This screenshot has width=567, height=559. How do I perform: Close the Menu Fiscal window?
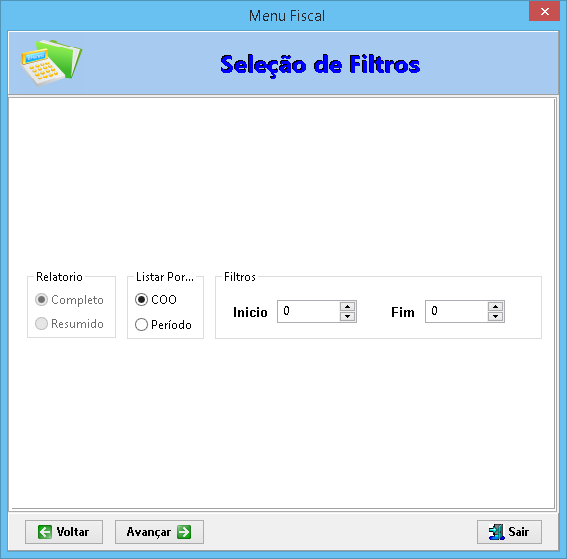(544, 11)
